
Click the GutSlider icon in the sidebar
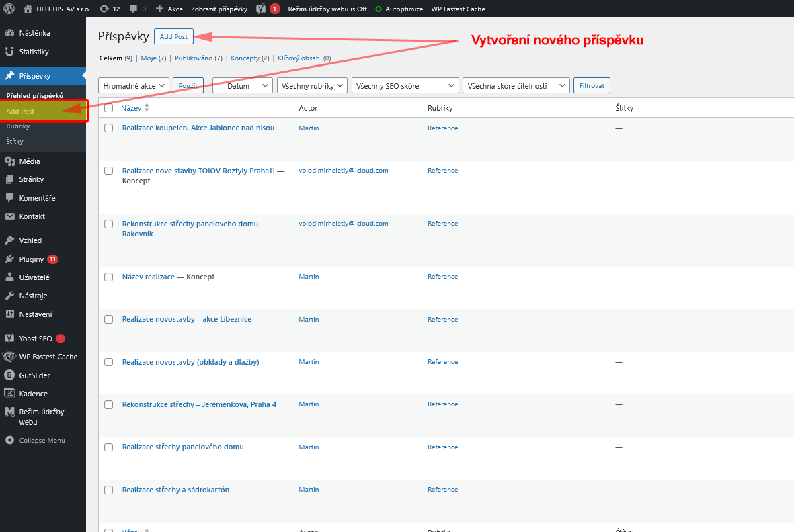pyautogui.click(x=9, y=375)
